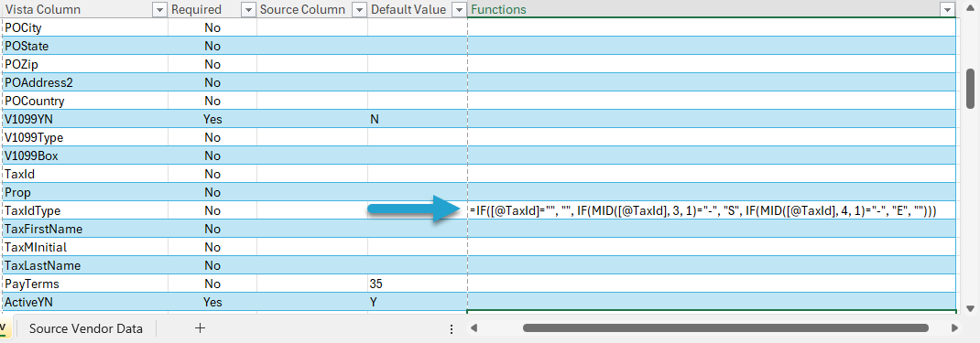Select the Required Yes cell for ActiveYN
This screenshot has width=980, height=343.
coord(212,303)
